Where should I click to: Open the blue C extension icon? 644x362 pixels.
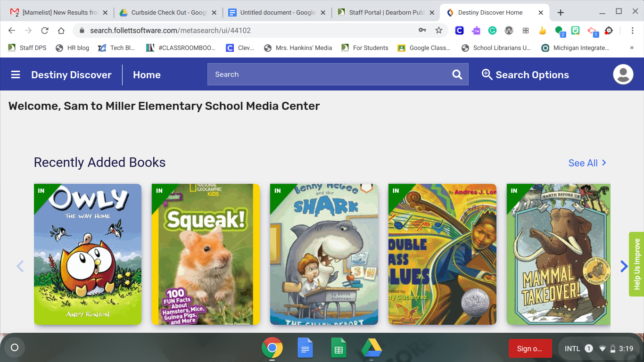[459, 31]
